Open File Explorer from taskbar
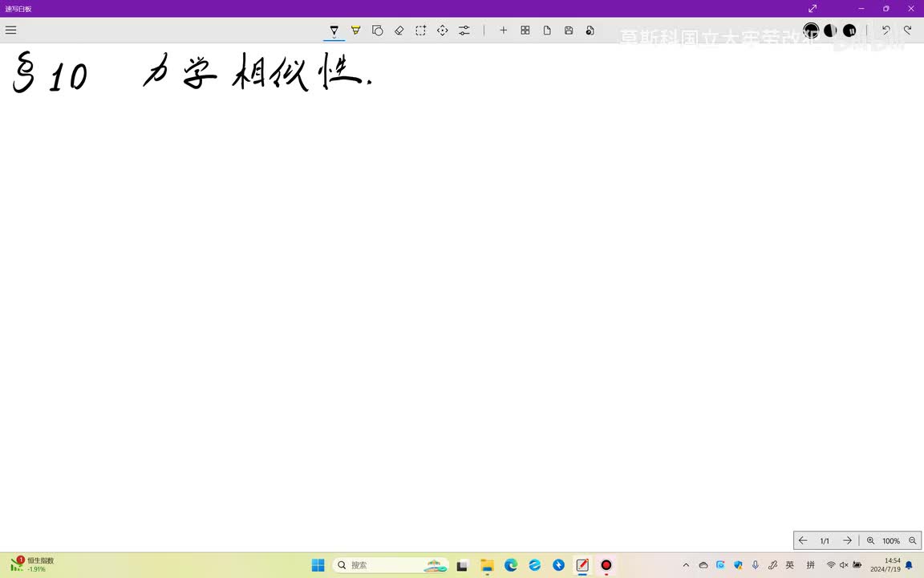Image resolution: width=924 pixels, height=578 pixels. coord(487,565)
